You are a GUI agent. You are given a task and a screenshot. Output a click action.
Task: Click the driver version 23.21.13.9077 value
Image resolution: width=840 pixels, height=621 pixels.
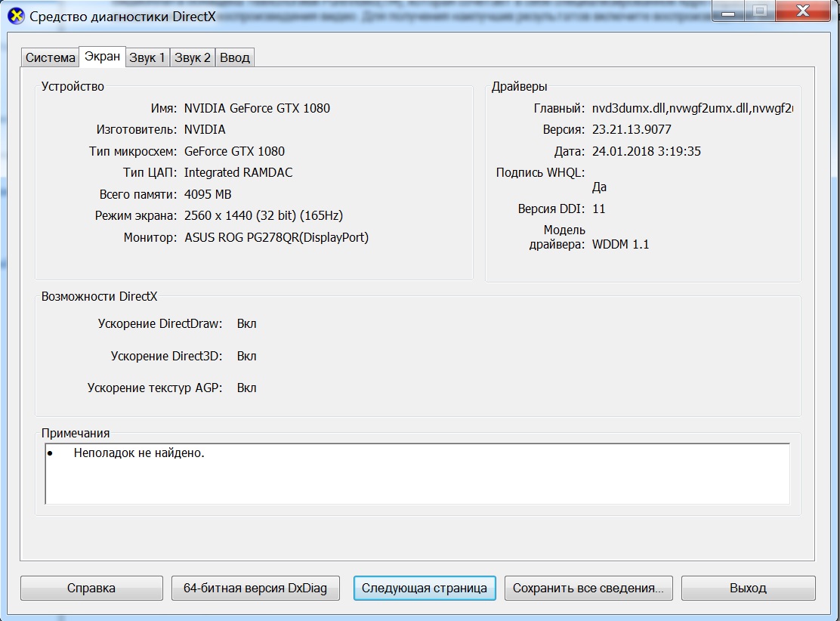coord(632,130)
